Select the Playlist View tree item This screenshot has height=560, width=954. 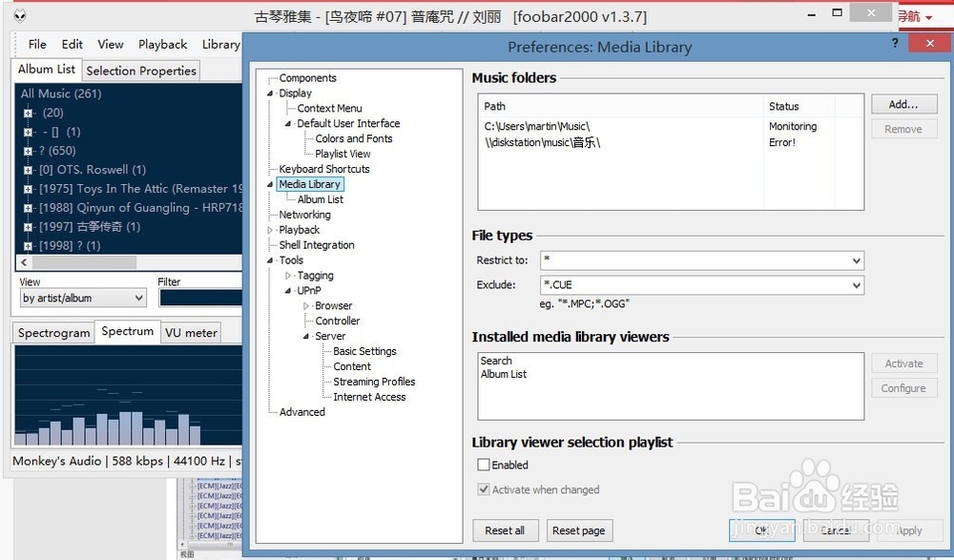(342, 154)
